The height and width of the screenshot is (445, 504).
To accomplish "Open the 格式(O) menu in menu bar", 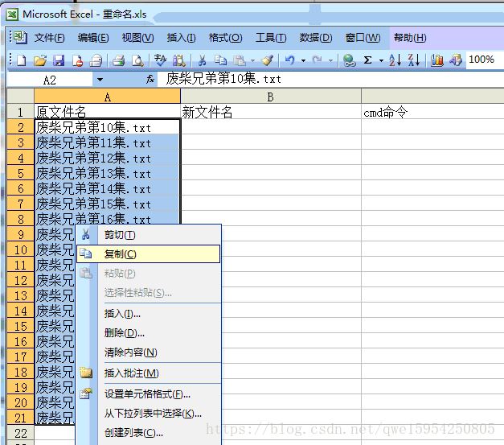I will pos(225,38).
